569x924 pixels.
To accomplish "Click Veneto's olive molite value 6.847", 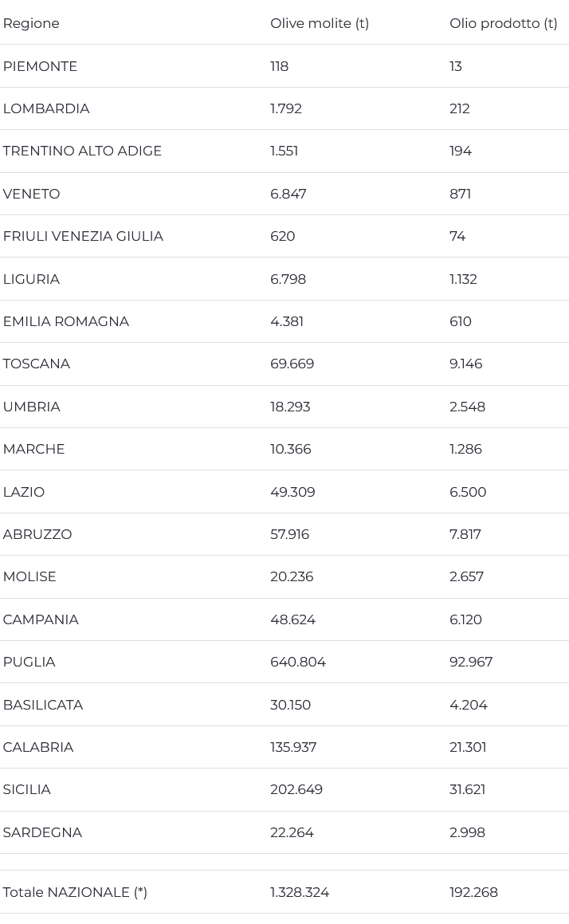I will tap(288, 194).
